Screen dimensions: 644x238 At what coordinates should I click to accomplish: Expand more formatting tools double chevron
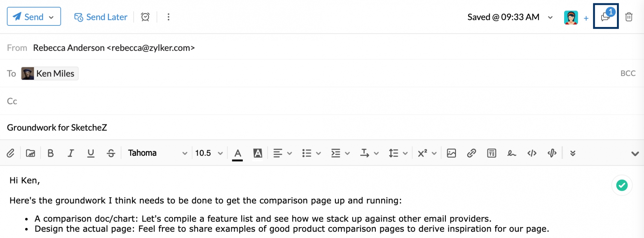click(x=573, y=153)
